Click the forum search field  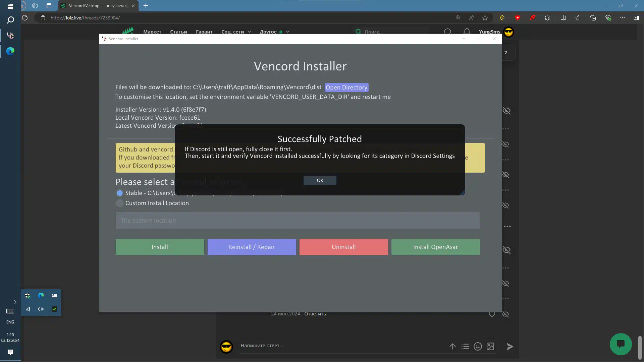point(392,32)
